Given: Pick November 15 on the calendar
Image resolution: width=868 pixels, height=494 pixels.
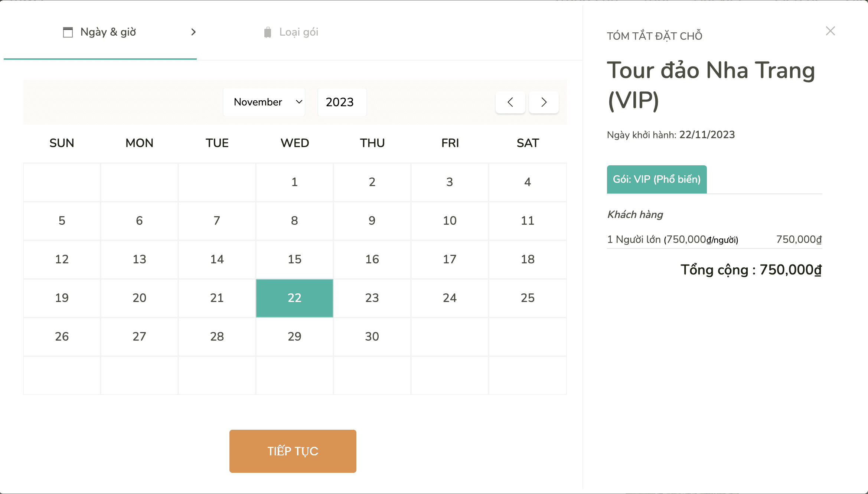Looking at the screenshot, I should click(x=294, y=259).
